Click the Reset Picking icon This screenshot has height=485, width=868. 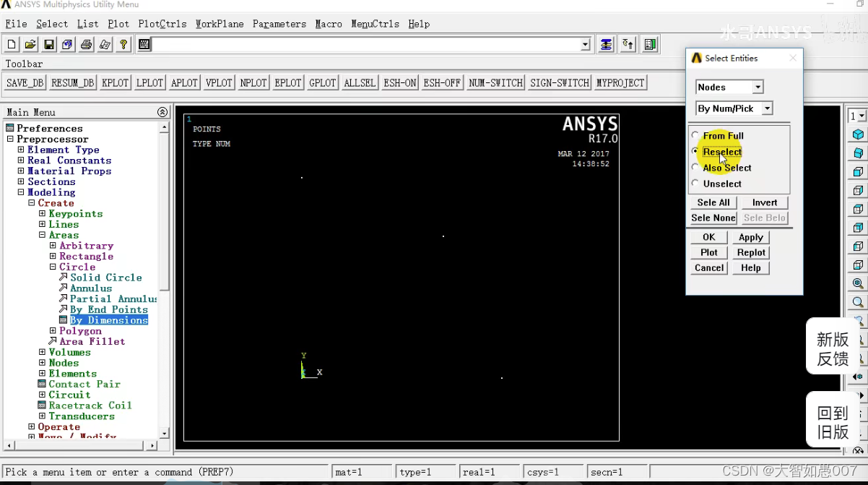[x=628, y=45]
